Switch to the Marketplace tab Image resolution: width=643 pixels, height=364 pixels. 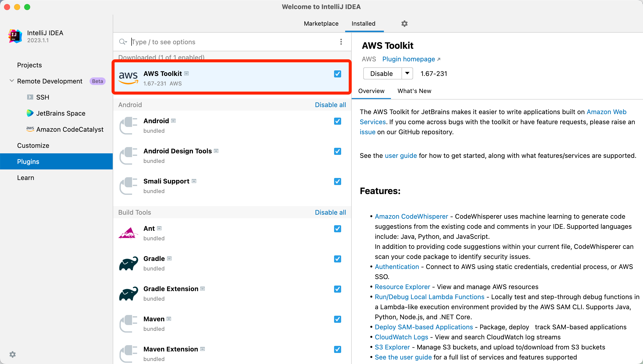point(321,24)
